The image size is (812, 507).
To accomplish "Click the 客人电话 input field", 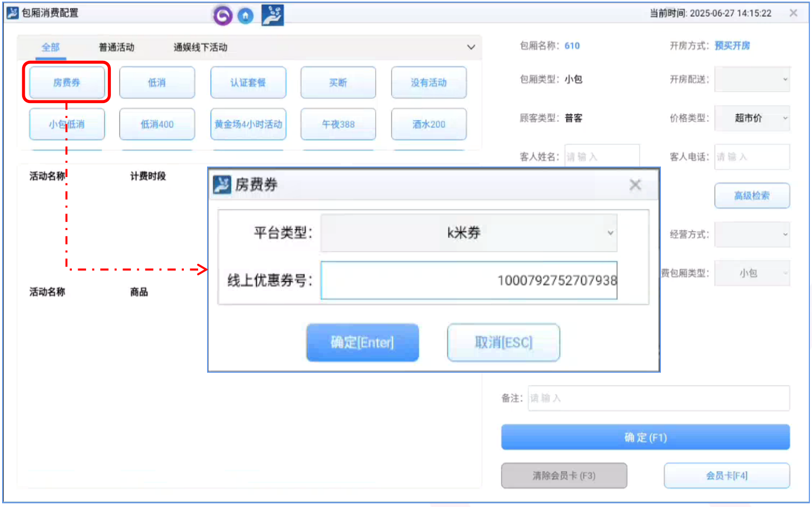I will (x=752, y=157).
